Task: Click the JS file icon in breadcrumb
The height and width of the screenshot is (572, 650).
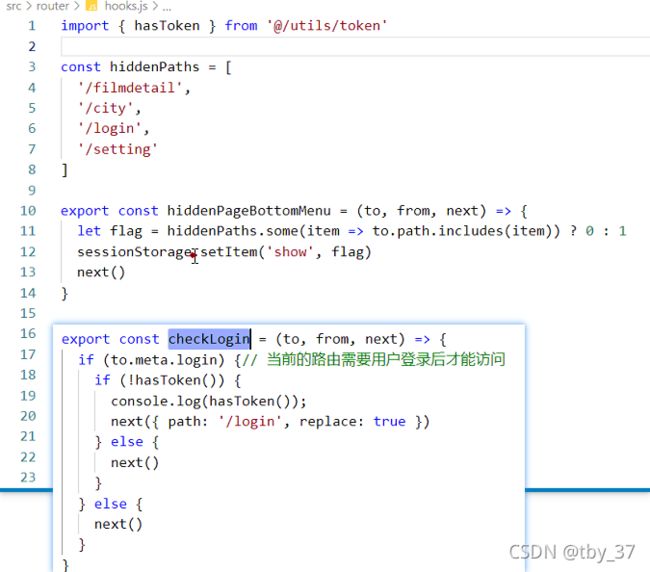Action: click(x=91, y=5)
